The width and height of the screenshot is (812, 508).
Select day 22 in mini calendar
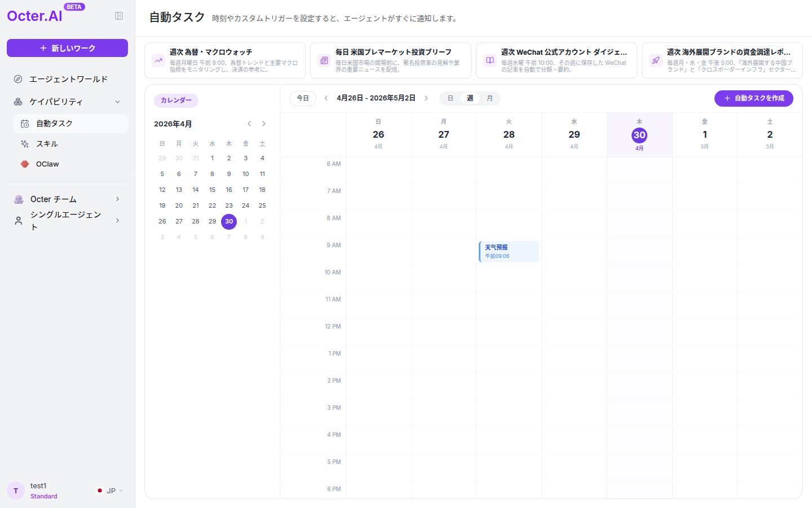click(212, 205)
